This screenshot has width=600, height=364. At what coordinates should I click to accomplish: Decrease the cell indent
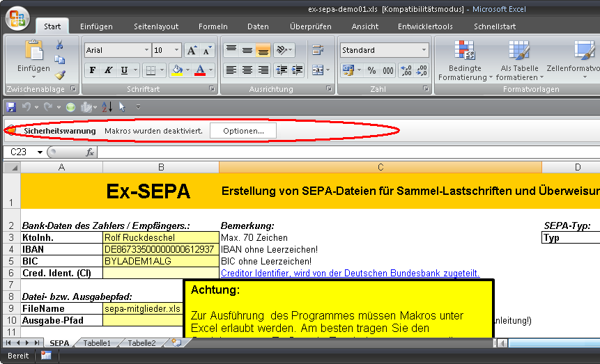(282, 70)
